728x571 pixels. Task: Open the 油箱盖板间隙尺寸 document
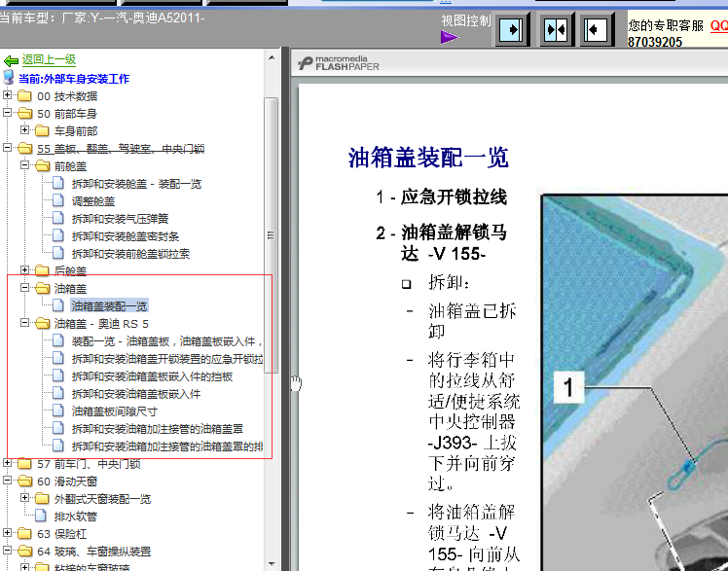tap(115, 411)
